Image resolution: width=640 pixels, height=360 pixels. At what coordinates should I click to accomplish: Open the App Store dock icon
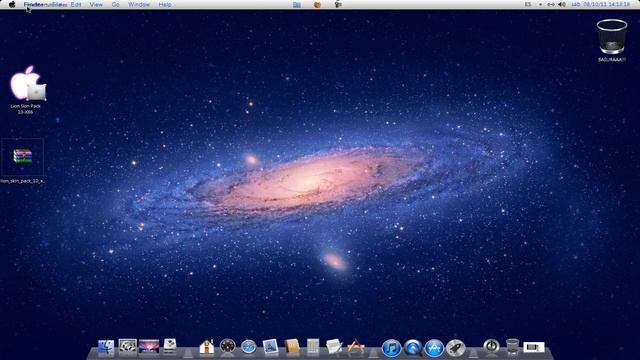coord(434,348)
